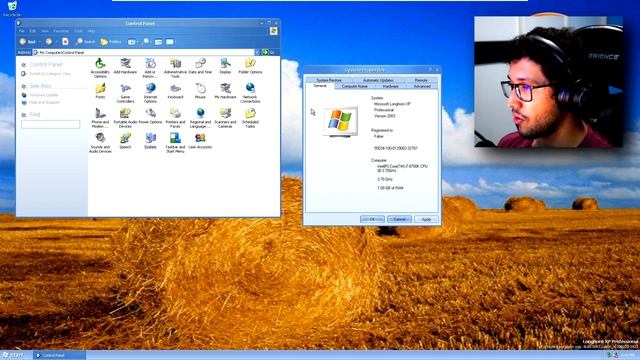This screenshot has height=360, width=640.
Task: Click the Back toolbar button
Action: pos(27,42)
